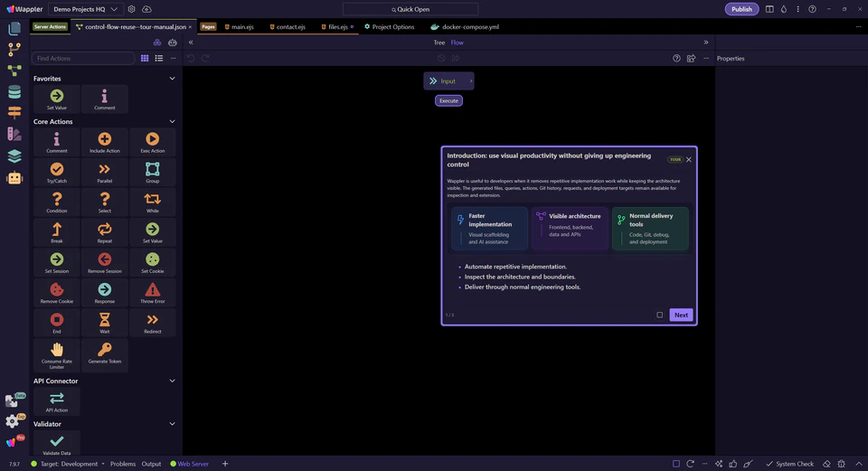The height and width of the screenshot is (471, 868).
Task: Switch actions panel to list view
Action: pyautogui.click(x=159, y=58)
